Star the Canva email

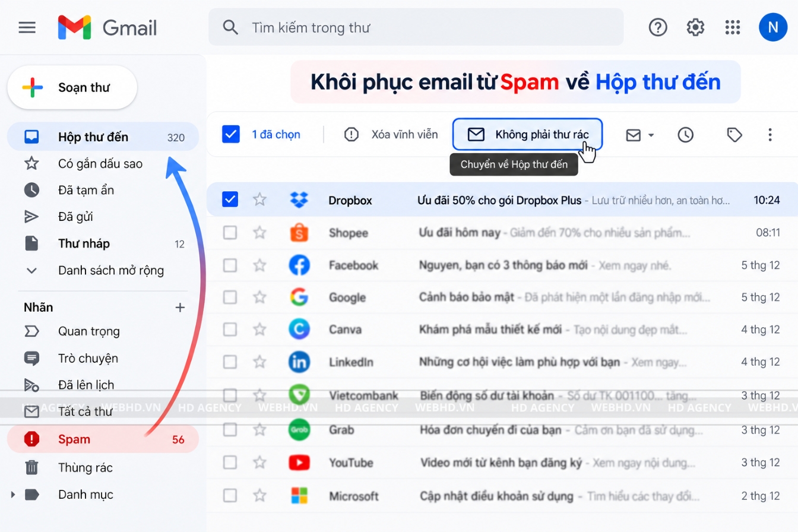point(259,329)
